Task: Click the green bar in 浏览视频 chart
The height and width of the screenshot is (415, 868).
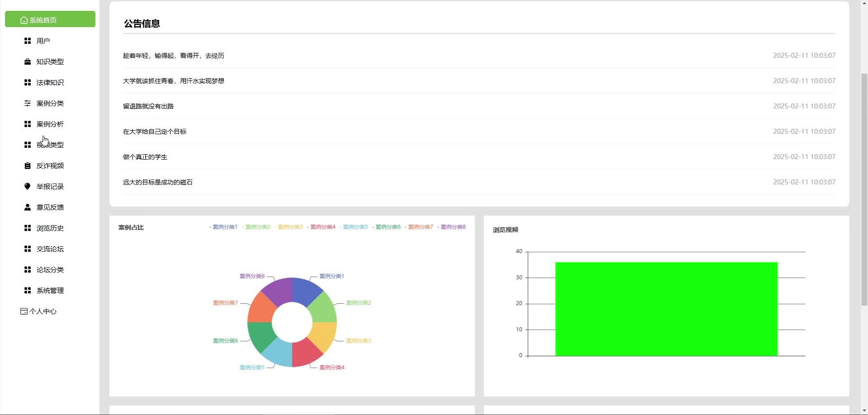Action: click(x=666, y=309)
